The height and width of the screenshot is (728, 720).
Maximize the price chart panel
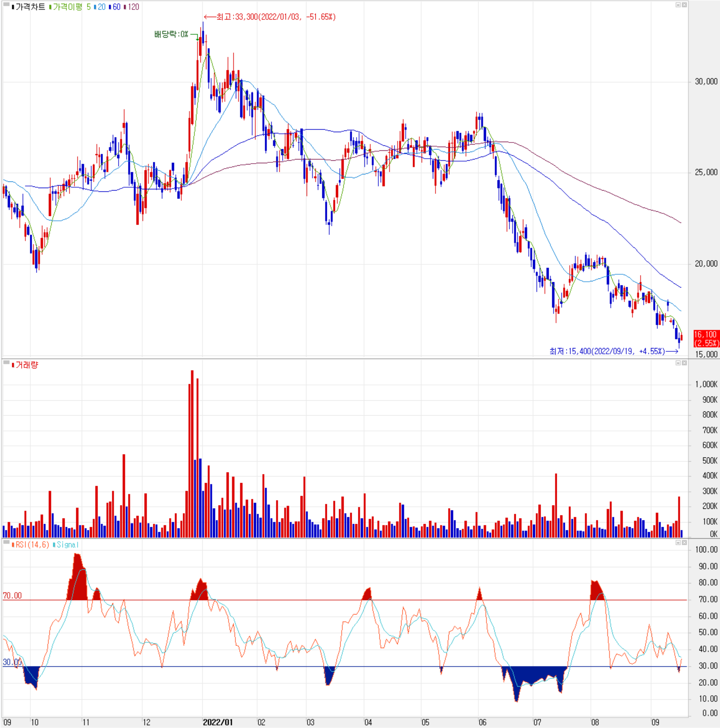pyautogui.click(x=678, y=5)
